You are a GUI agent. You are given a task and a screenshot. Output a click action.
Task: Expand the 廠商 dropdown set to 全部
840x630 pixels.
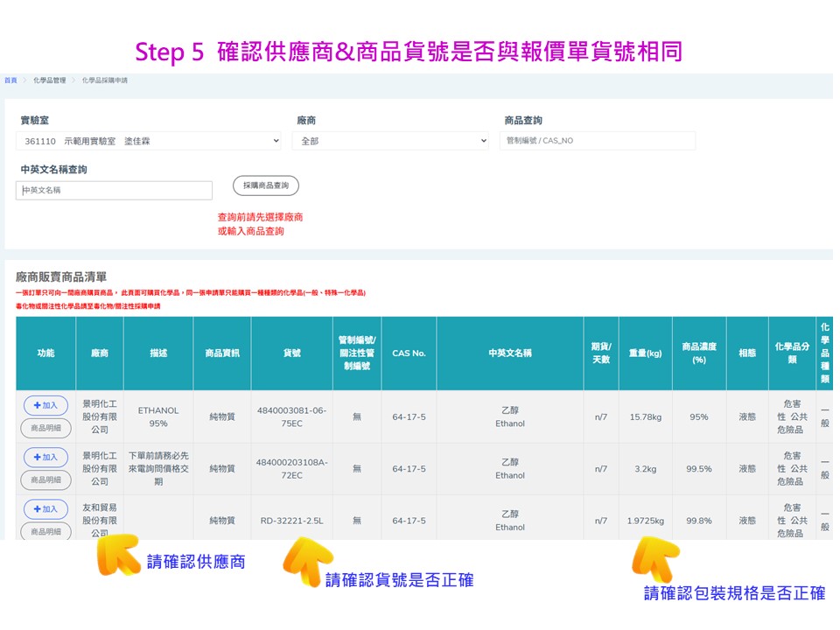390,141
